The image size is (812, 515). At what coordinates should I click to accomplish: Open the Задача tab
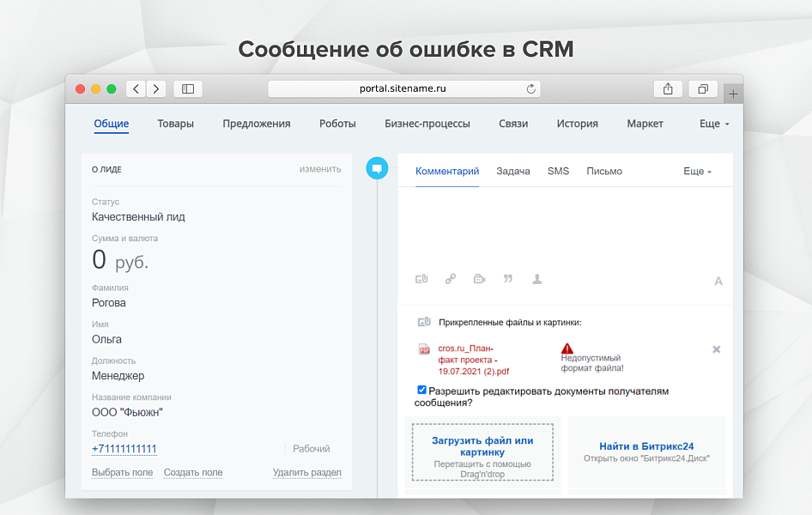513,172
